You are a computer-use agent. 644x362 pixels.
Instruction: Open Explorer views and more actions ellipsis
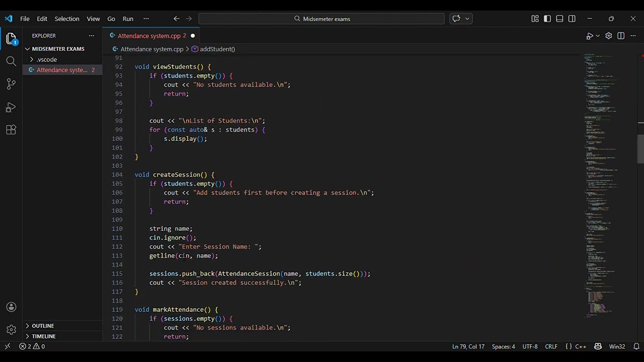(x=91, y=36)
